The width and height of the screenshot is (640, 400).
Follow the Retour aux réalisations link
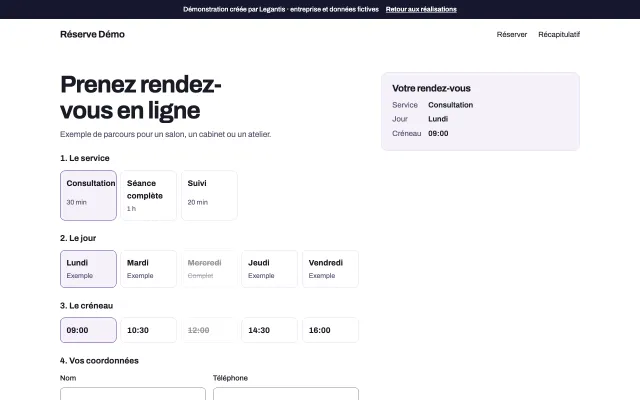coord(421,9)
